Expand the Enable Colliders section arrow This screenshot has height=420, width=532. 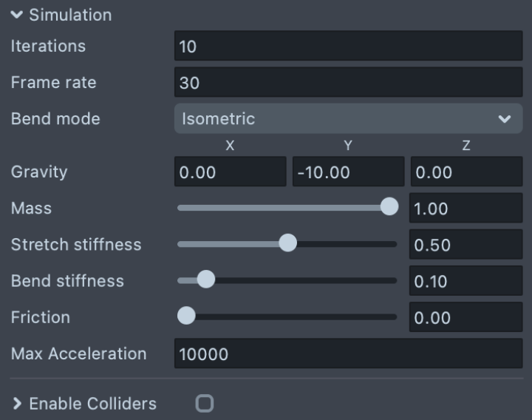(16, 404)
